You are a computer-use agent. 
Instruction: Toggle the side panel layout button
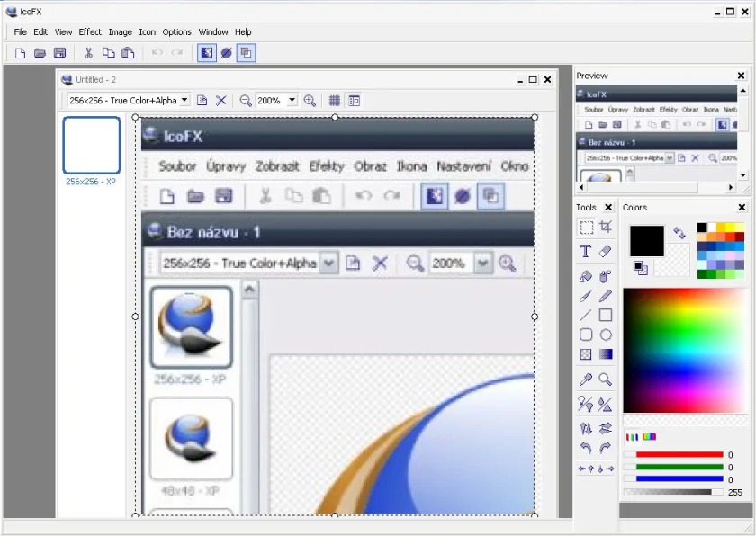coord(355,101)
